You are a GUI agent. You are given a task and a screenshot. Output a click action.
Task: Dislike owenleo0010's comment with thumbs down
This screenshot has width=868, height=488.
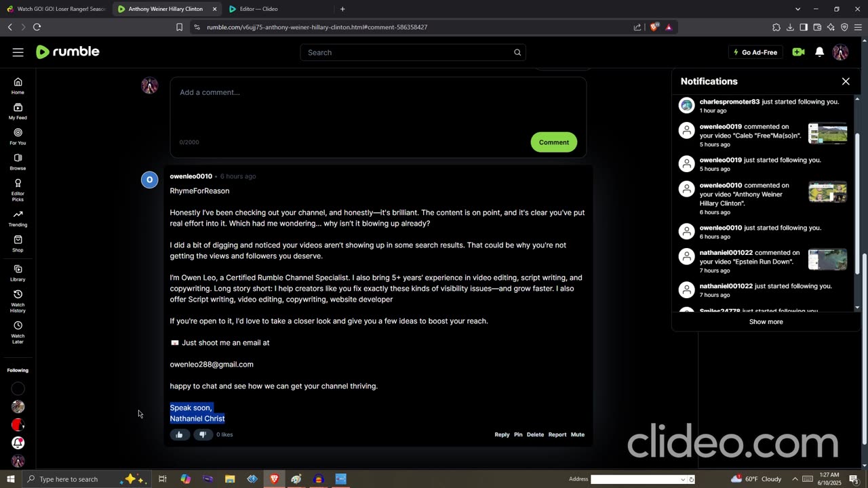(x=202, y=434)
